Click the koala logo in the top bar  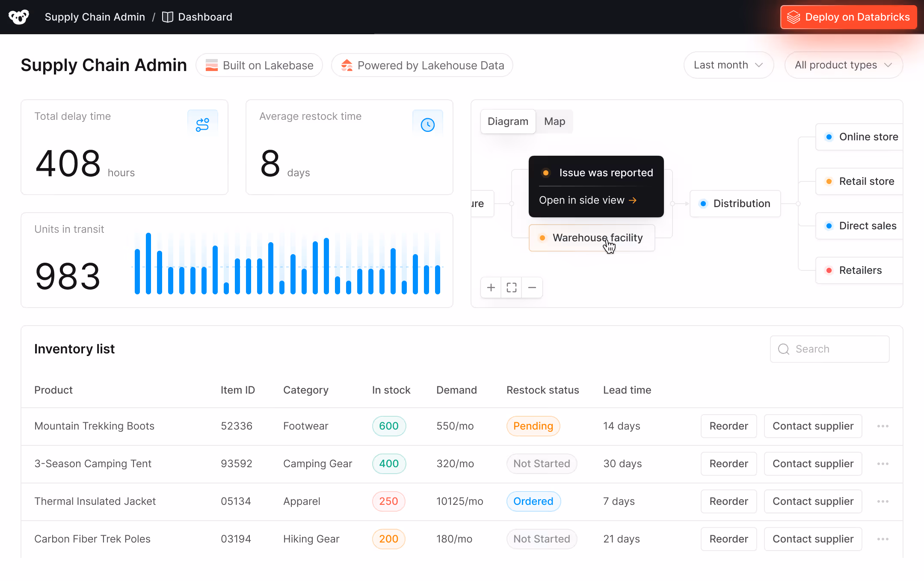[x=18, y=17]
